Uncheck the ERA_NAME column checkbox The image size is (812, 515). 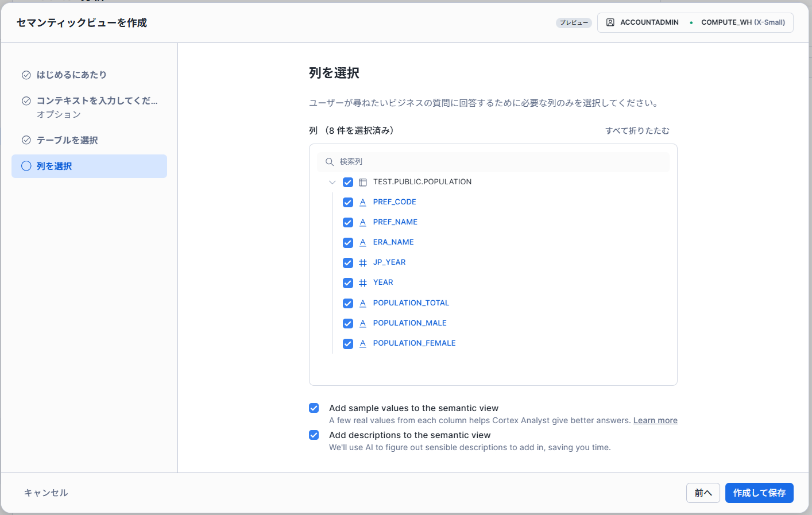click(348, 243)
